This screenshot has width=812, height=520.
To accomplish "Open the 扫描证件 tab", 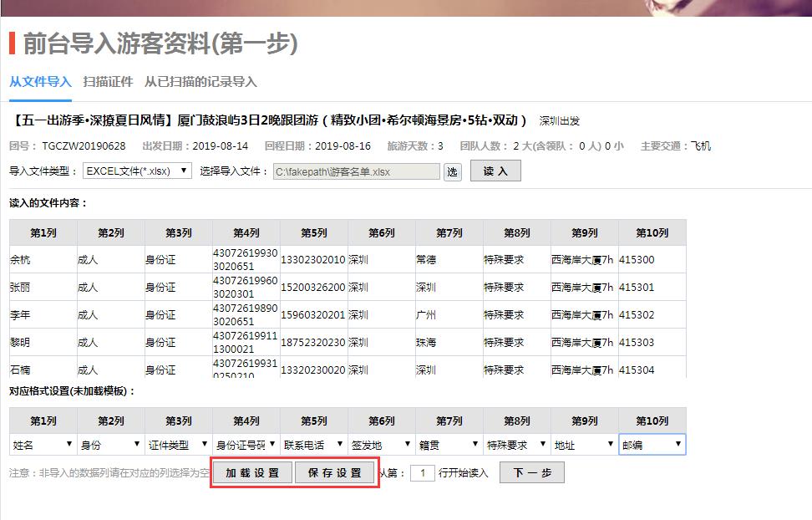I will point(108,82).
